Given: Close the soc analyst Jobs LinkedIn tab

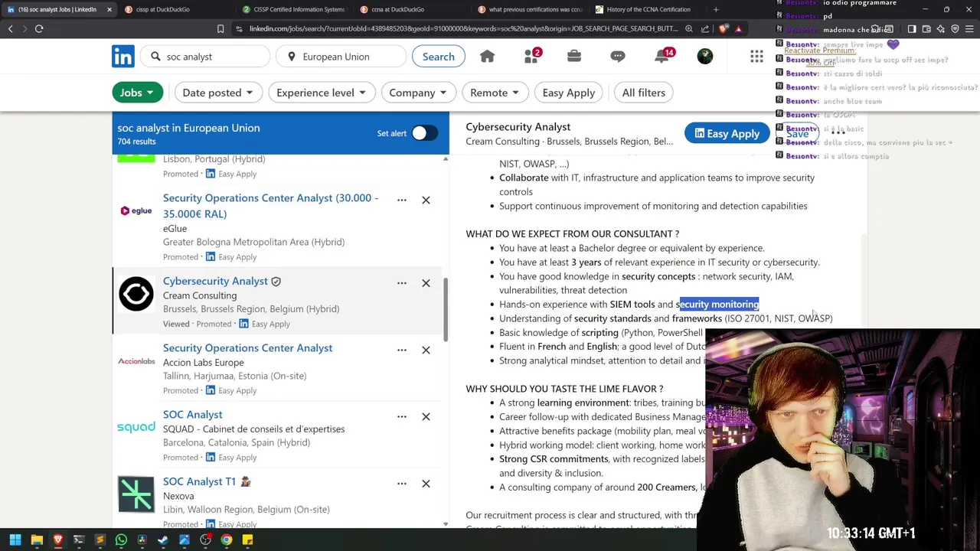Looking at the screenshot, I should 109,9.
